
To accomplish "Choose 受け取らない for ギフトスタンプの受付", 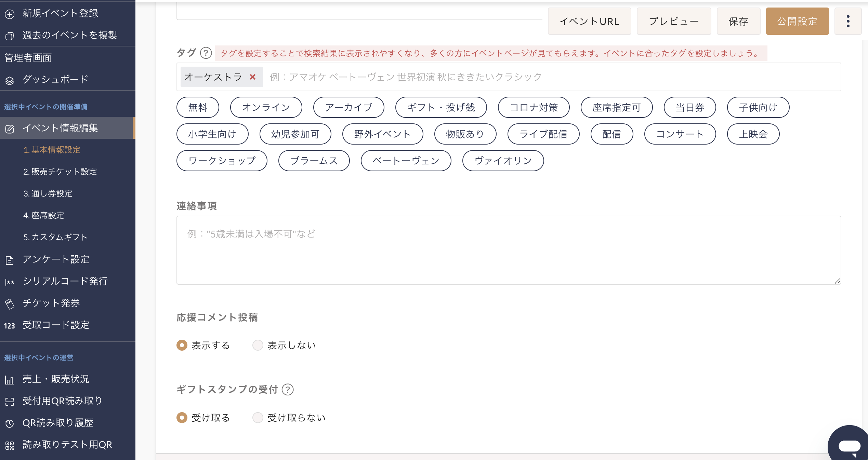I will pyautogui.click(x=258, y=417).
